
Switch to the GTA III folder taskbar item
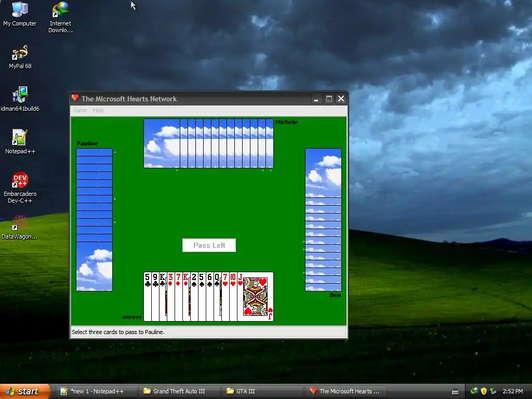pyautogui.click(x=262, y=391)
